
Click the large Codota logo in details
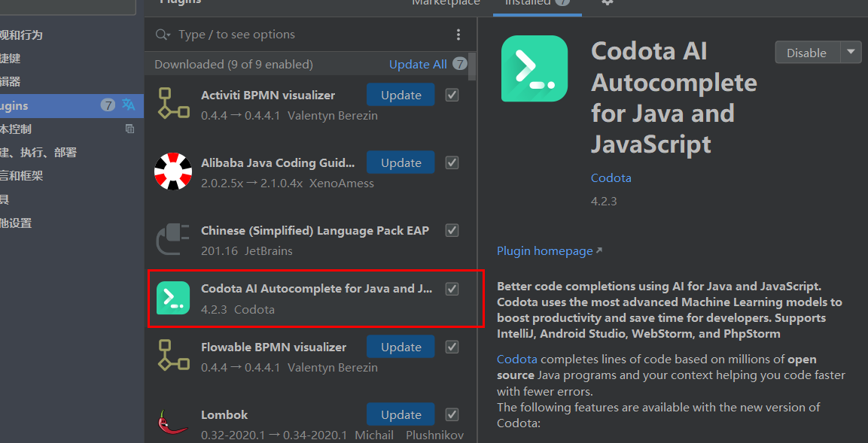[x=535, y=68]
